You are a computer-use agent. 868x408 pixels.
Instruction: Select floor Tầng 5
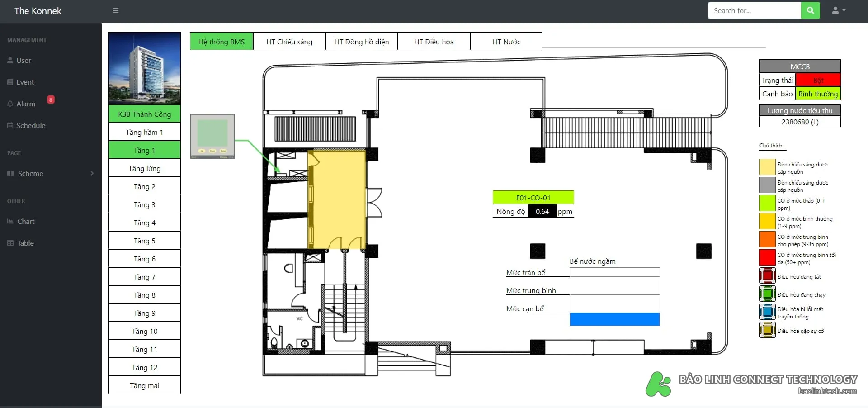click(145, 241)
